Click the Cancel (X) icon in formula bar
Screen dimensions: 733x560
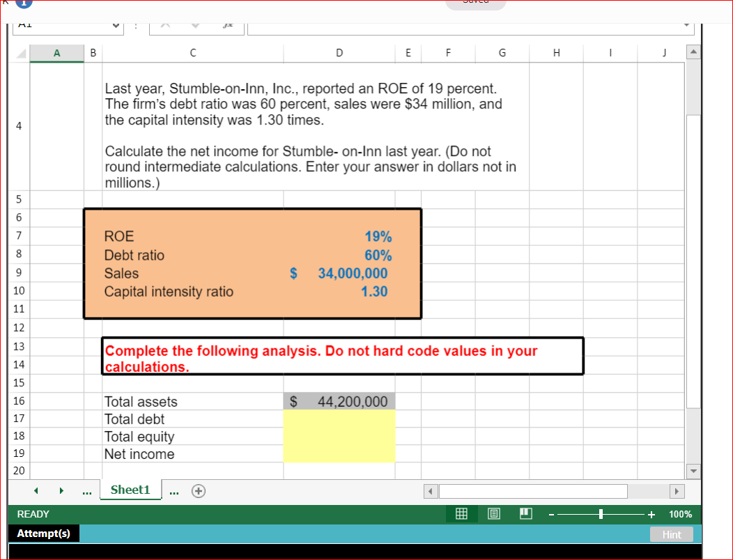(165, 27)
